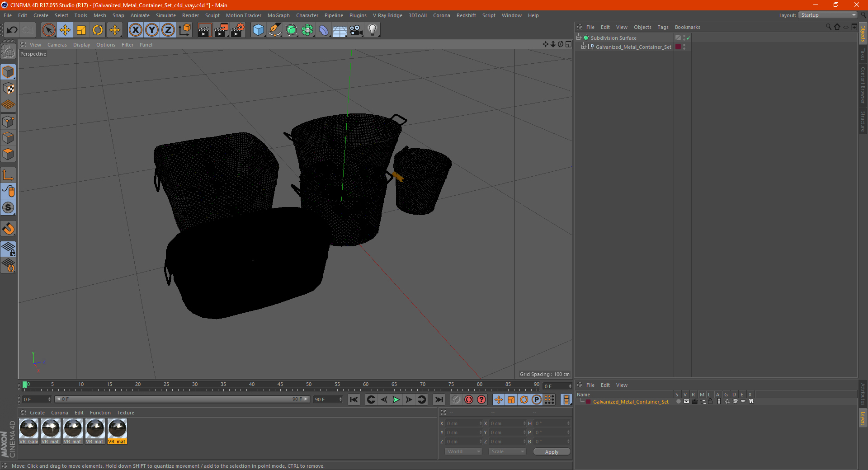Viewport: 868px width, 470px height.
Task: Toggle coordinate system icon
Action: coord(184,30)
